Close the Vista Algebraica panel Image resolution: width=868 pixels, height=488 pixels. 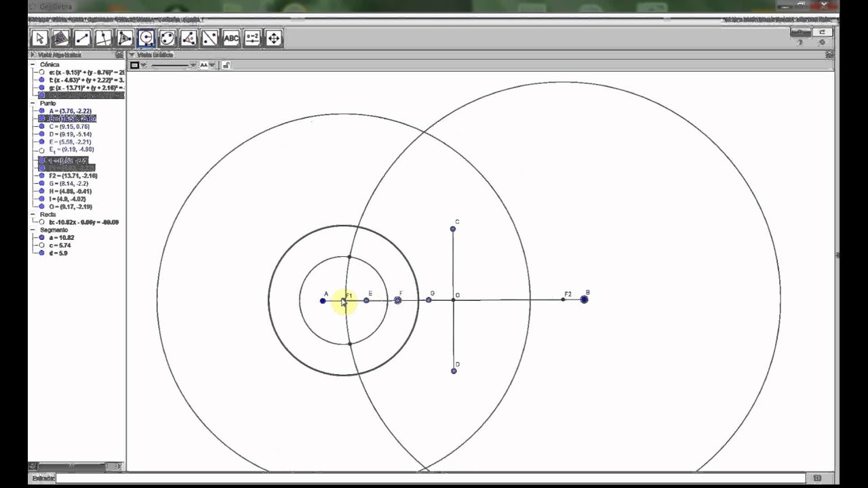pos(119,55)
